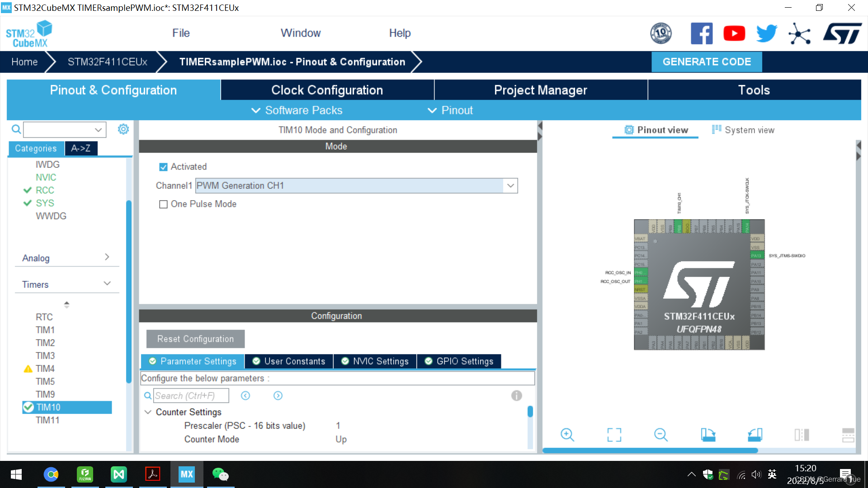Collapse the panel using the top-left divider arrow
This screenshot has width=868, height=488.
click(540, 125)
